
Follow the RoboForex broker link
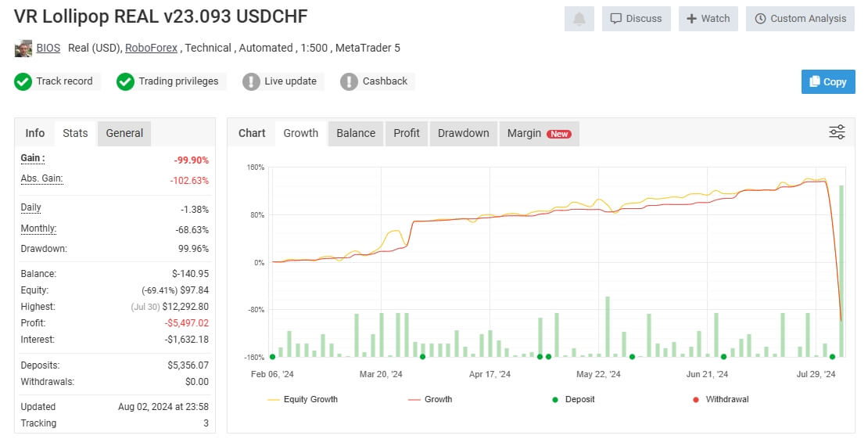coord(151,49)
